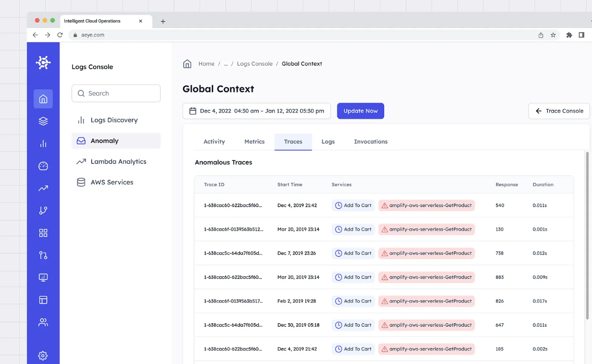592x364 pixels.
Task: Click the vertical scrollbar of traces panel
Action: [587, 236]
